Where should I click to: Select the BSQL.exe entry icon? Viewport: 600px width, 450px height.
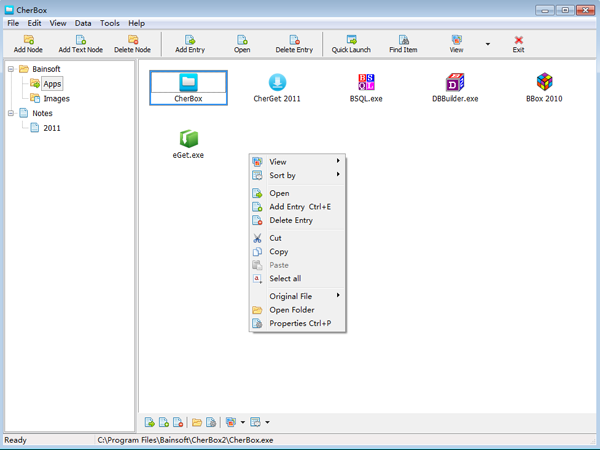(x=366, y=82)
